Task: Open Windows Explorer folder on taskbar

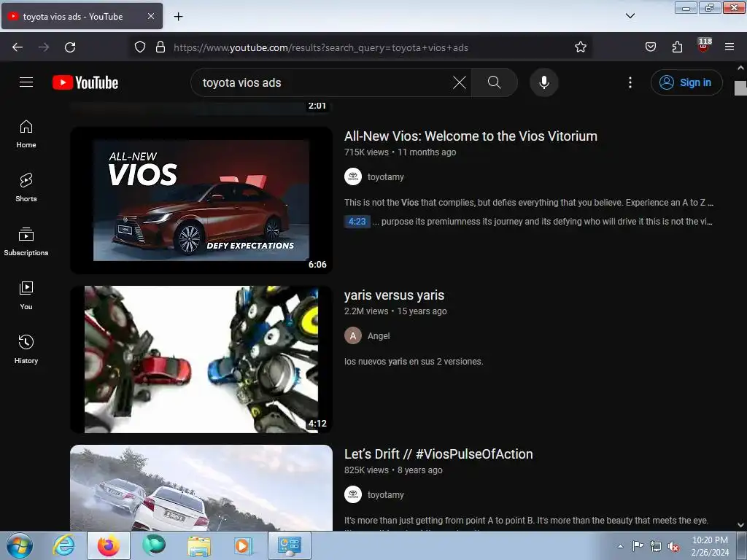Action: coord(198,545)
